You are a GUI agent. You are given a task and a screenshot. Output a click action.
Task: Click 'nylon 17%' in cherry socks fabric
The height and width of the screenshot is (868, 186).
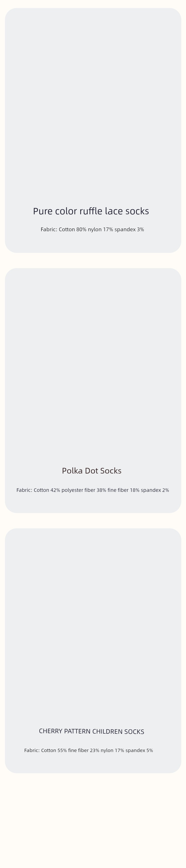[x=112, y=750]
